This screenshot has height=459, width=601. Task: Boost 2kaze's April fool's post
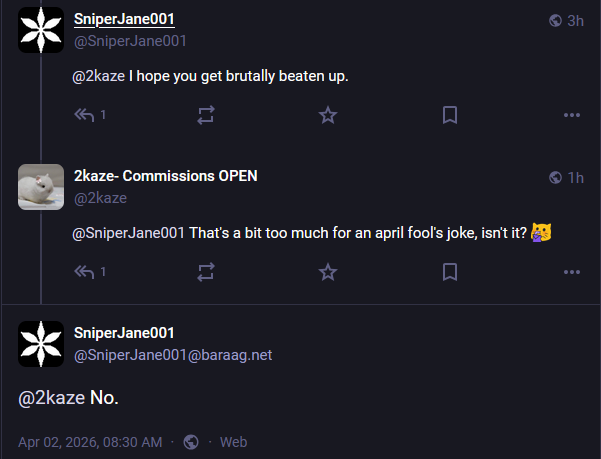(x=206, y=271)
